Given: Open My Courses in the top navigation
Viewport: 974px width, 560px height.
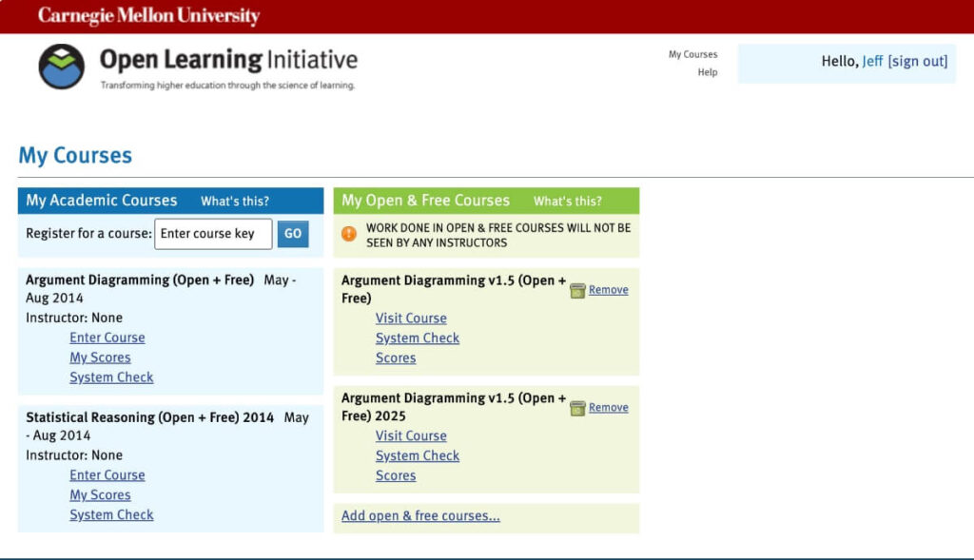Looking at the screenshot, I should click(x=692, y=54).
